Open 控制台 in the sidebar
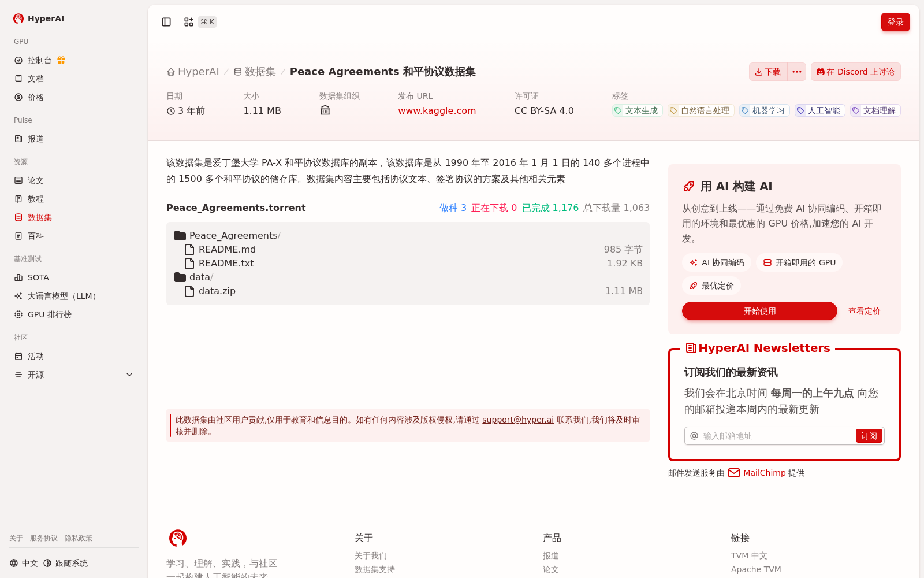This screenshot has height=578, width=924. point(40,60)
